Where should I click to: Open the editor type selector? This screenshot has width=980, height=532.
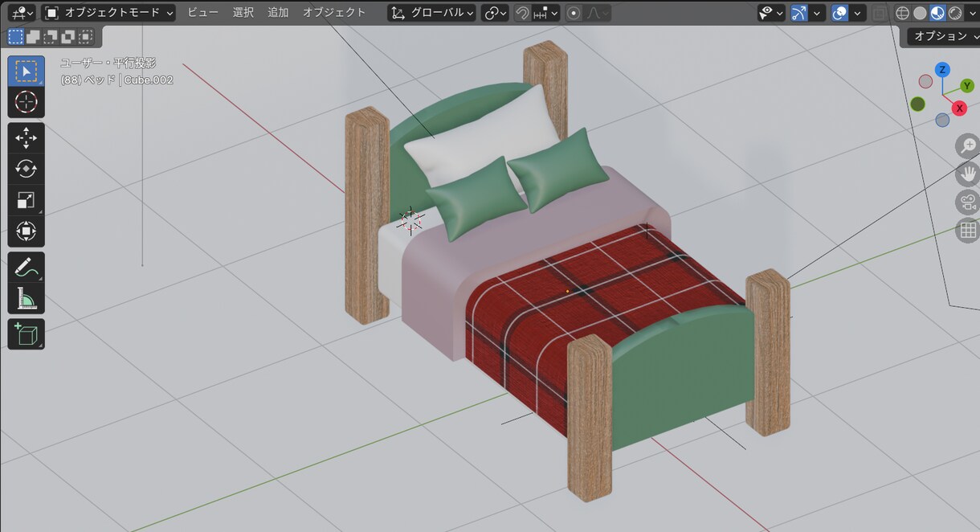coord(21,13)
